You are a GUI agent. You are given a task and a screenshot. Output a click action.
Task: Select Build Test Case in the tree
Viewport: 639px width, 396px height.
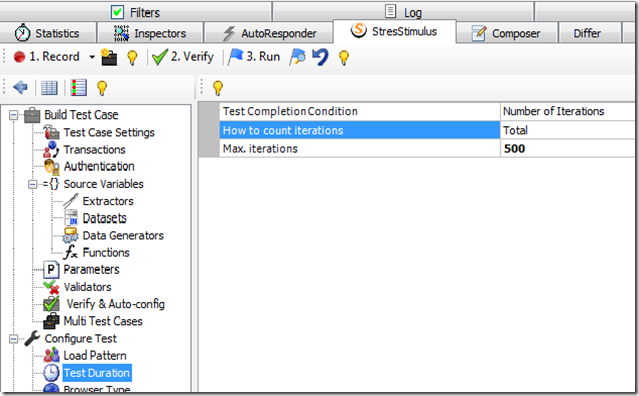[x=81, y=115]
